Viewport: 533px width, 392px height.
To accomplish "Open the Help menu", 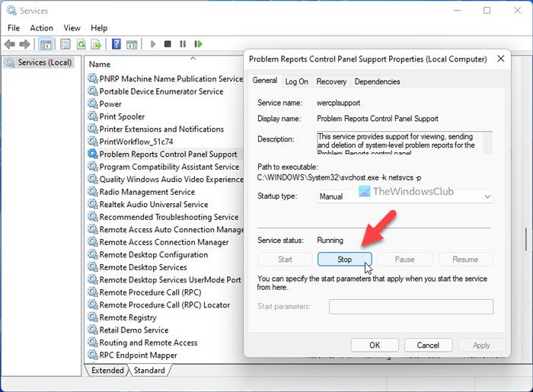I will 99,28.
